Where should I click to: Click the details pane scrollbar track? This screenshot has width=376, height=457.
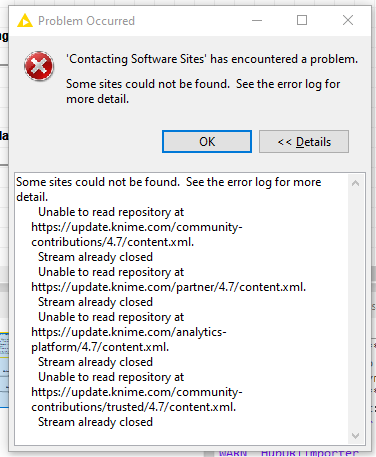click(x=355, y=309)
